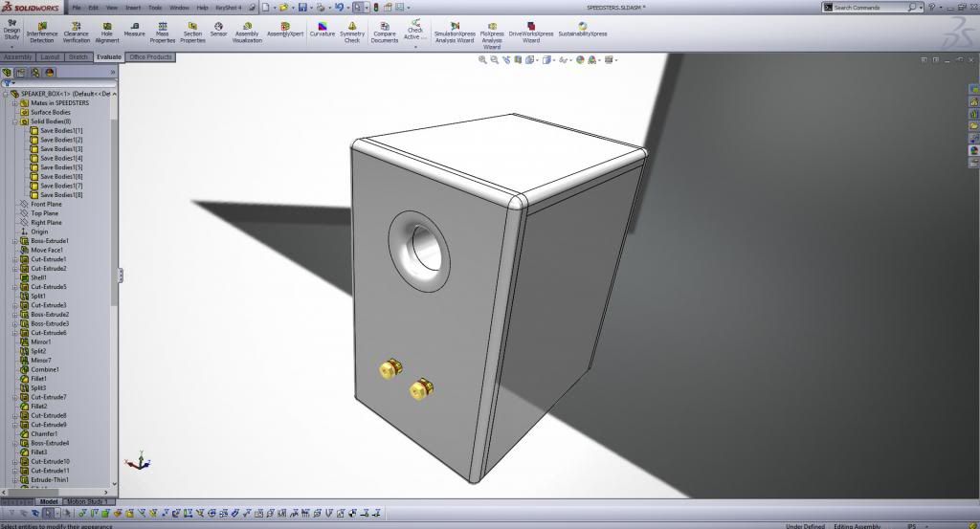
Task: Select Save Bodies1[1] in the tree
Action: pyautogui.click(x=56, y=131)
